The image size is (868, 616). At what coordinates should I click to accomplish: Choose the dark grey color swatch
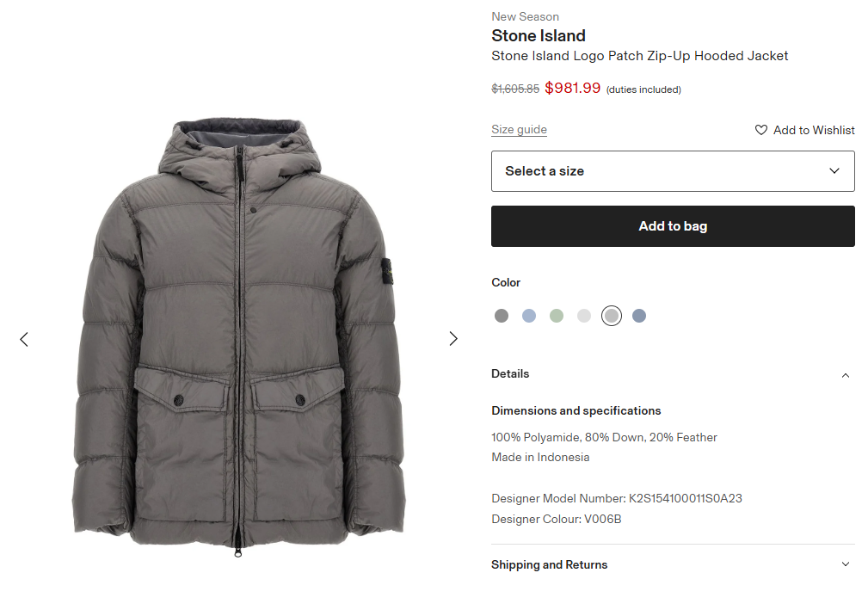point(502,316)
